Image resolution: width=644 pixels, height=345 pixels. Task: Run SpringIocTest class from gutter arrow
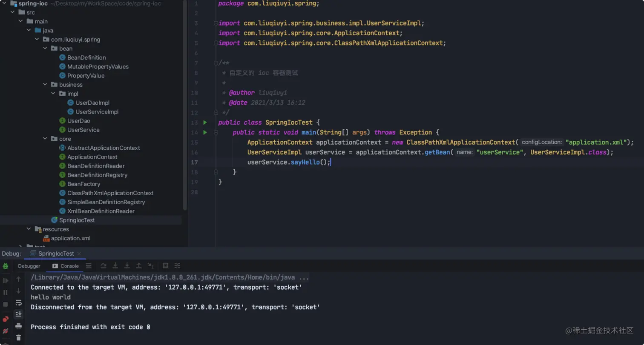(205, 123)
